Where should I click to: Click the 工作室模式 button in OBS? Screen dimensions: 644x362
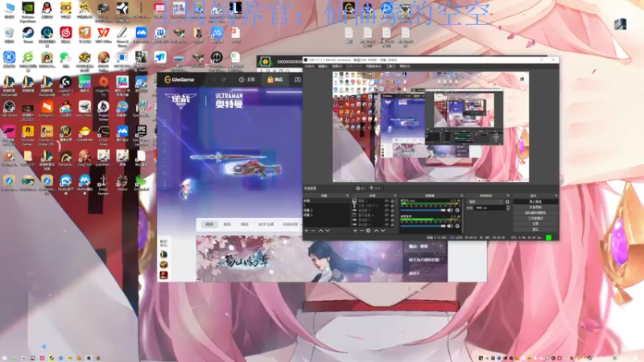click(x=535, y=218)
